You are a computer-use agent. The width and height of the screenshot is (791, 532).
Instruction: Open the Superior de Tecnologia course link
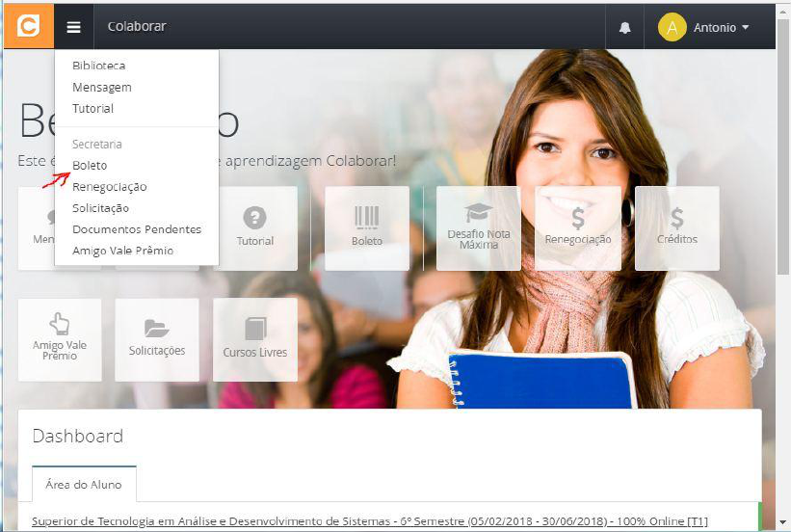(369, 521)
